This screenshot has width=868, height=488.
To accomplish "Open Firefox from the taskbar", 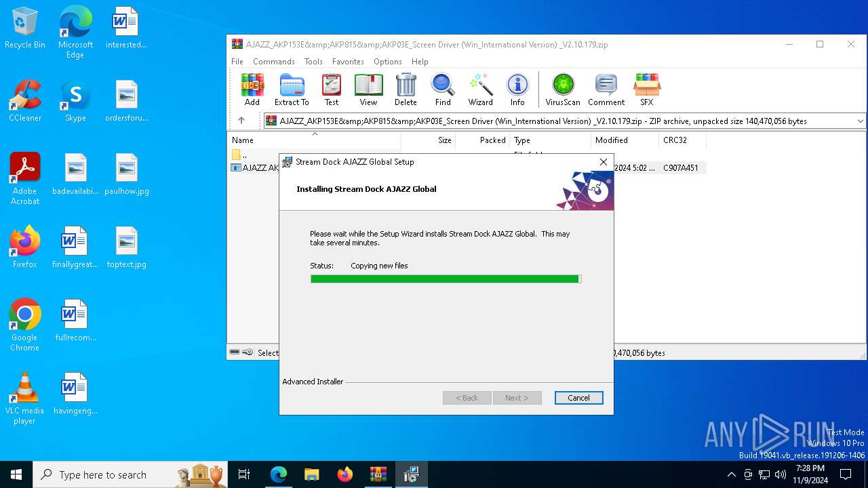I will [344, 474].
